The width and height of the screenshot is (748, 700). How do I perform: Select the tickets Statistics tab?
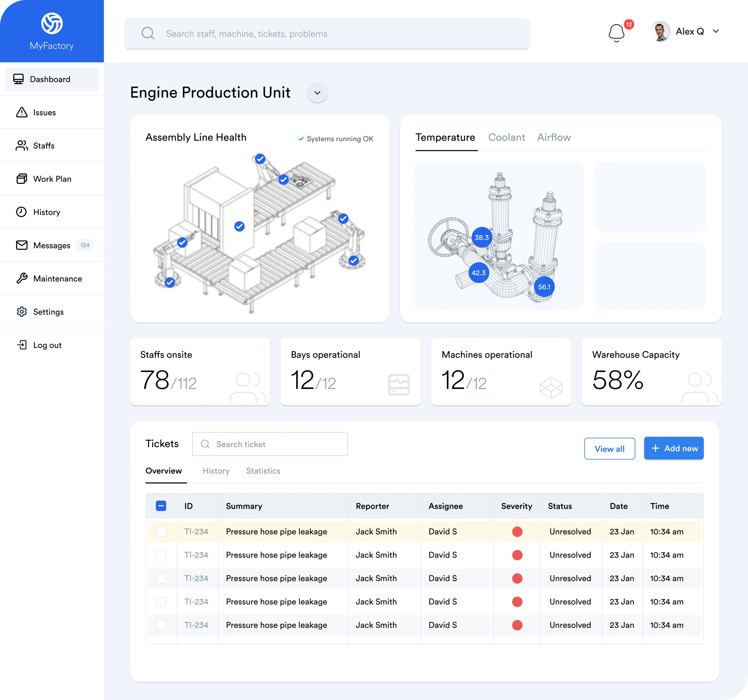pyautogui.click(x=263, y=470)
